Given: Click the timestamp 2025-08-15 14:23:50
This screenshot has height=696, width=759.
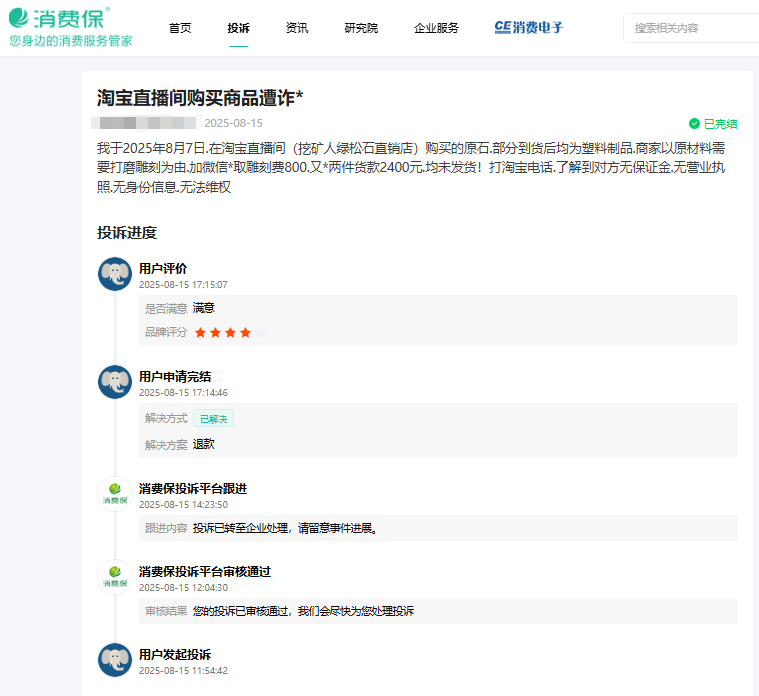Looking at the screenshot, I should click(183, 504).
